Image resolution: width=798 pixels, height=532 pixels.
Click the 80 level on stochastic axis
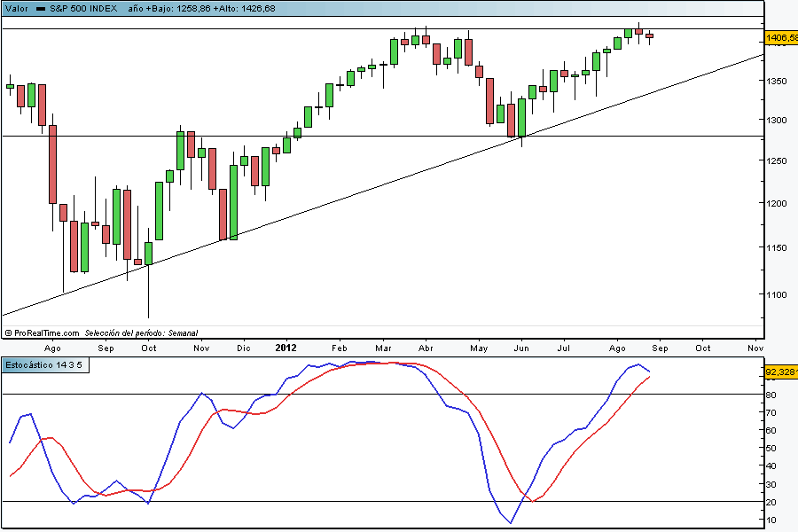pyautogui.click(x=772, y=395)
